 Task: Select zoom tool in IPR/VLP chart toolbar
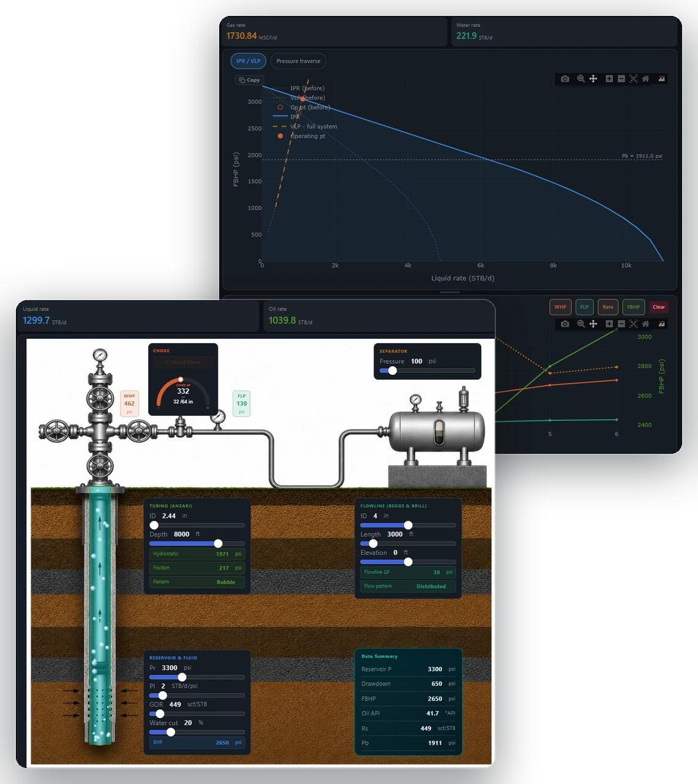coord(580,79)
